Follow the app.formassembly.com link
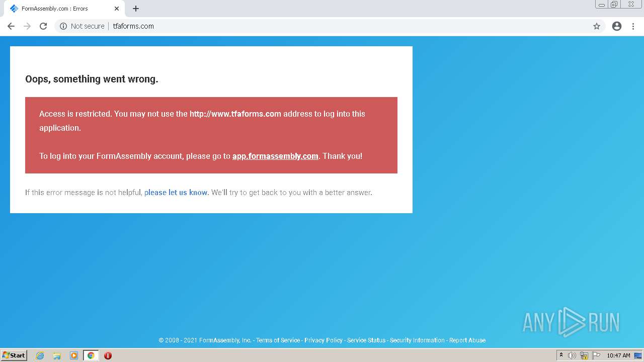The width and height of the screenshot is (644, 362). click(x=275, y=156)
